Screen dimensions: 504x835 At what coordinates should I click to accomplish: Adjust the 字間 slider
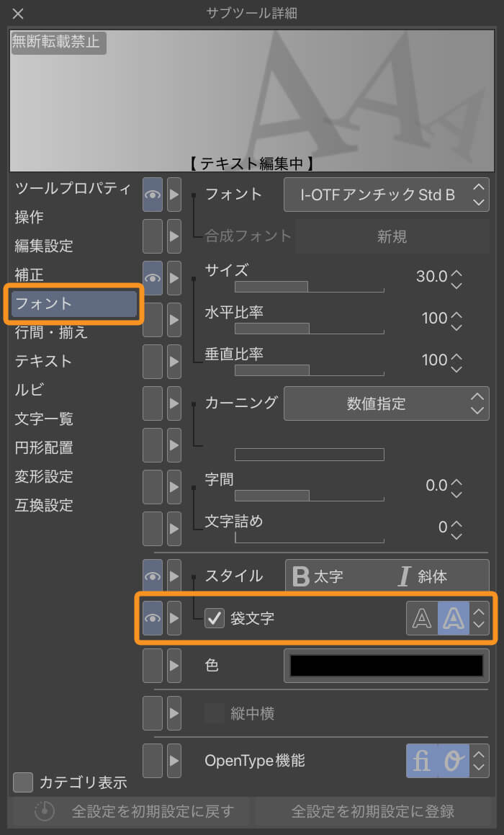(309, 495)
